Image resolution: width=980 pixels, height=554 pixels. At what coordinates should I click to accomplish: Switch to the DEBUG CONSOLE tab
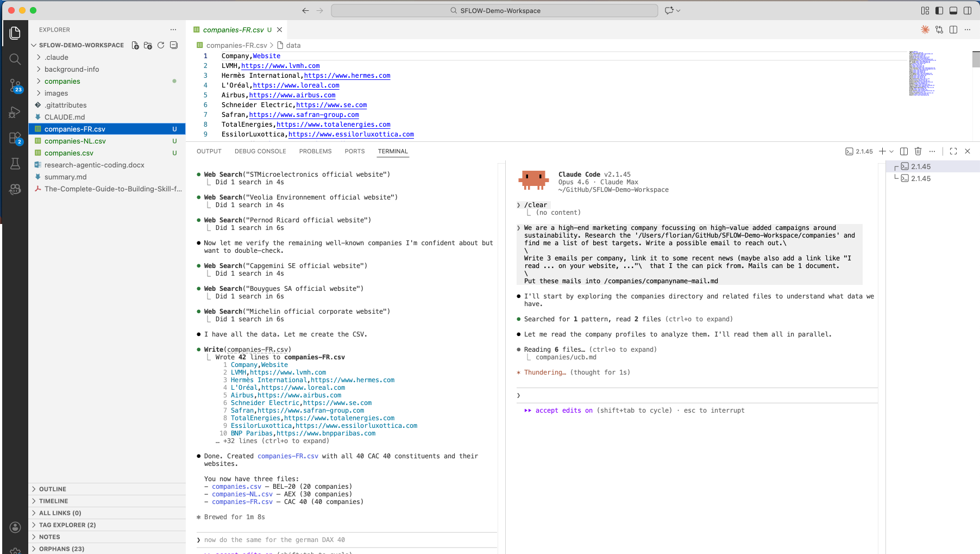[260, 151]
